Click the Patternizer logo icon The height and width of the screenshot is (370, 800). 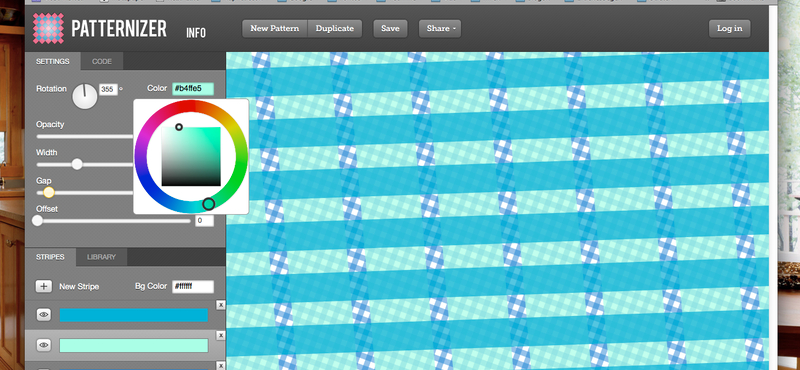48,28
